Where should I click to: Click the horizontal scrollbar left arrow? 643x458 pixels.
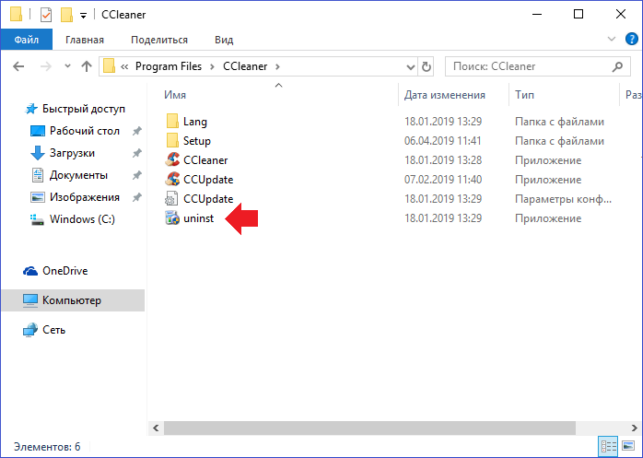click(156, 428)
